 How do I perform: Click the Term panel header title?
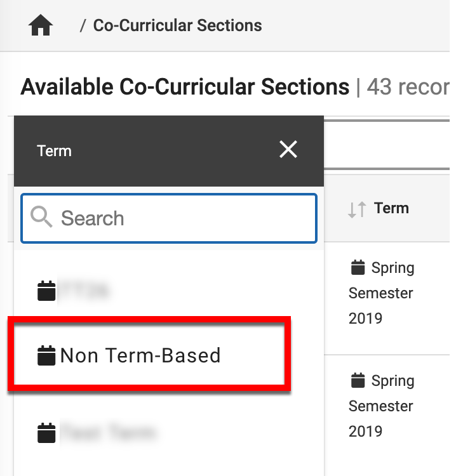55,151
